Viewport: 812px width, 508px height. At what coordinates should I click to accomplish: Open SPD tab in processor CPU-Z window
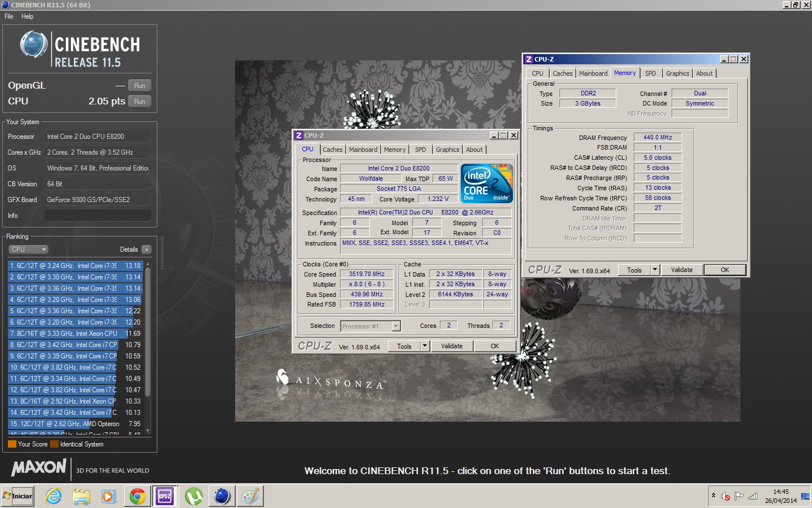click(421, 150)
